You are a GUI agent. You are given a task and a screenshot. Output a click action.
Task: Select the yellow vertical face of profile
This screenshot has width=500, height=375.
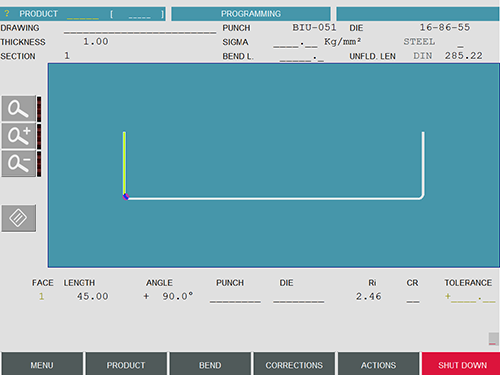(x=124, y=162)
